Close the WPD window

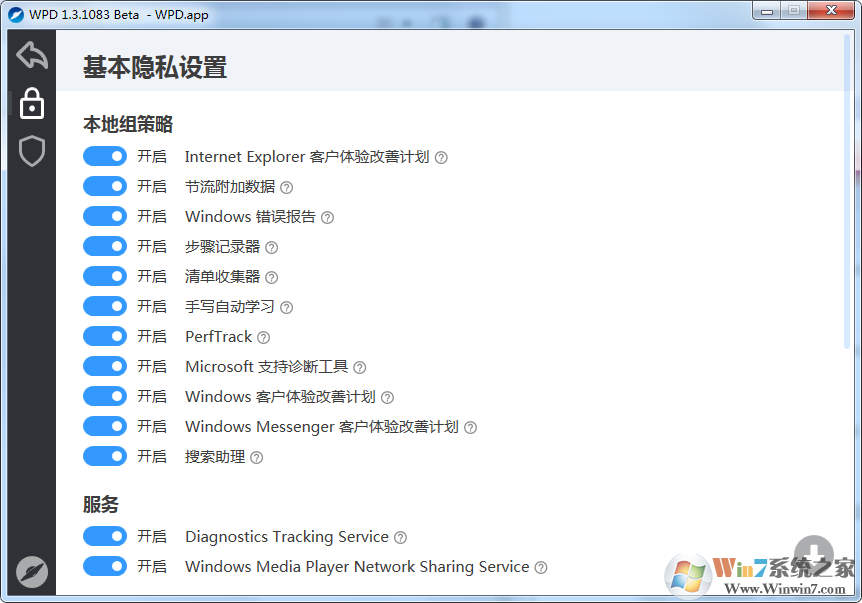[832, 10]
